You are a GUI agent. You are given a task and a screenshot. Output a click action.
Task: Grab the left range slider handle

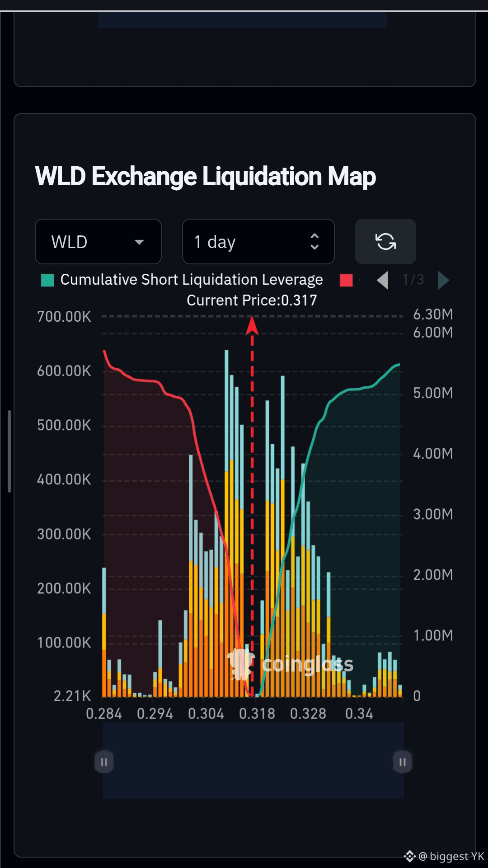pyautogui.click(x=104, y=762)
